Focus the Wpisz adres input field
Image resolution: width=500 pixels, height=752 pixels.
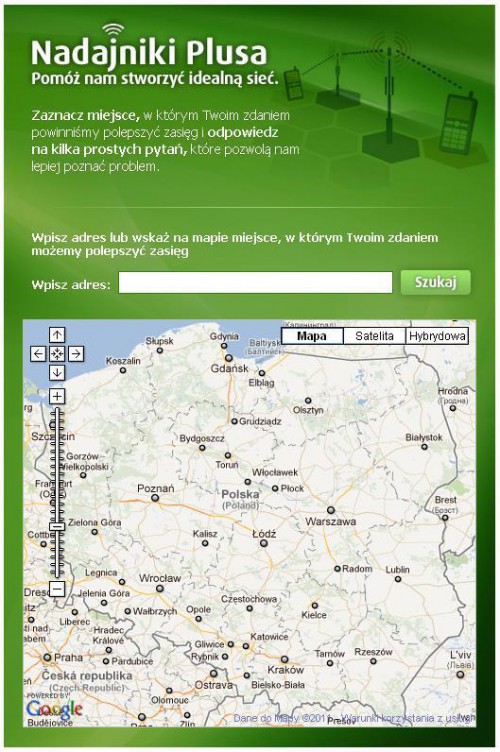(x=256, y=282)
